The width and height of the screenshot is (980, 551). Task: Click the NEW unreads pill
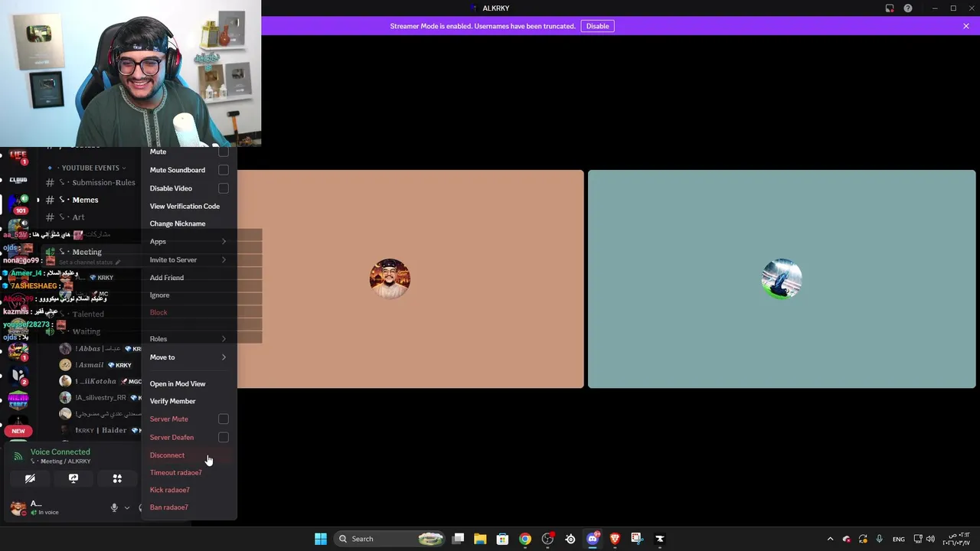(18, 431)
